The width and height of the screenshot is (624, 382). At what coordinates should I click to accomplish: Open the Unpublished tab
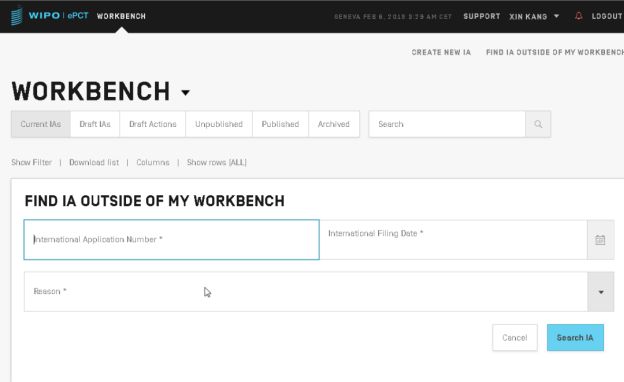(219, 124)
